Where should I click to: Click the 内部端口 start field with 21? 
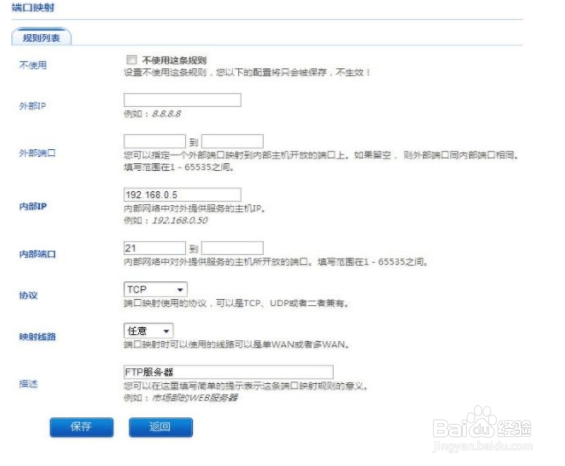(x=155, y=248)
